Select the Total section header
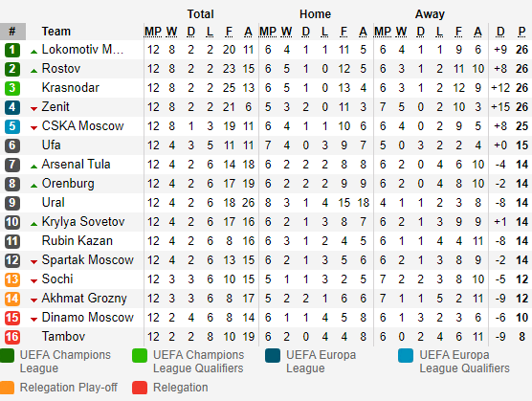The height and width of the screenshot is (401, 532). tap(201, 14)
